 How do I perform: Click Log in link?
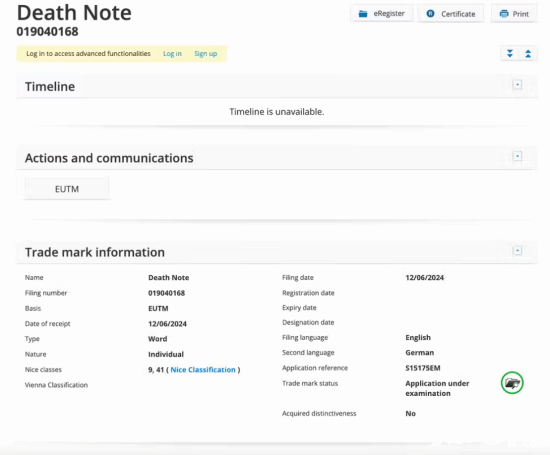click(x=172, y=54)
